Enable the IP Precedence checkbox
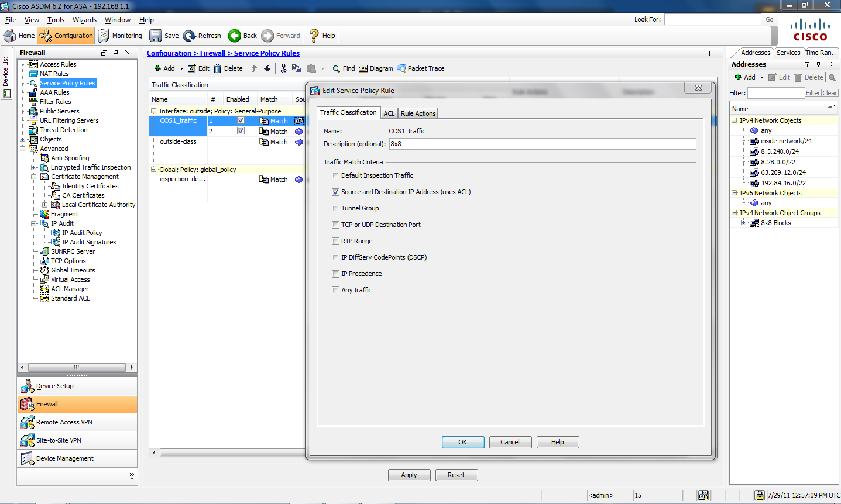 point(335,274)
